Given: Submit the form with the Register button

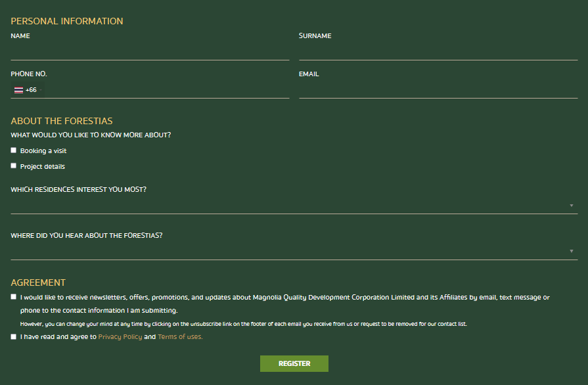Looking at the screenshot, I should tap(294, 363).
